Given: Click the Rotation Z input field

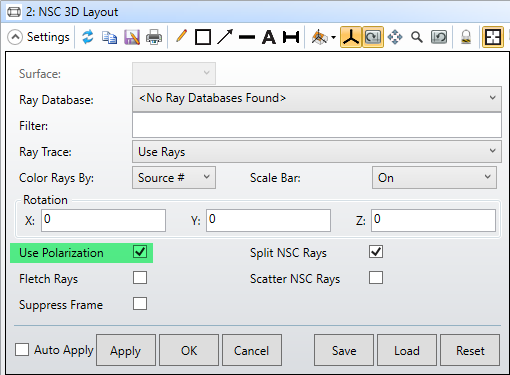Looking at the screenshot, I should click(x=433, y=220).
